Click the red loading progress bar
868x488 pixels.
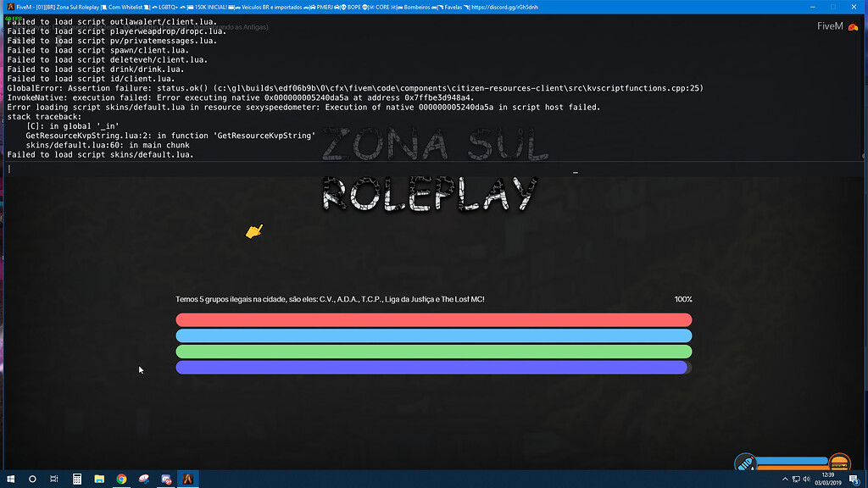433,320
